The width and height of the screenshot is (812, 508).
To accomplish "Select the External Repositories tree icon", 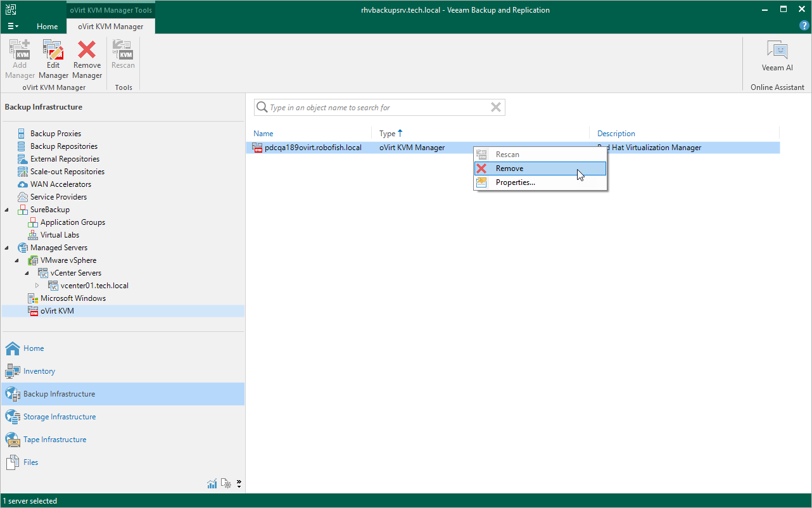I will (22, 159).
